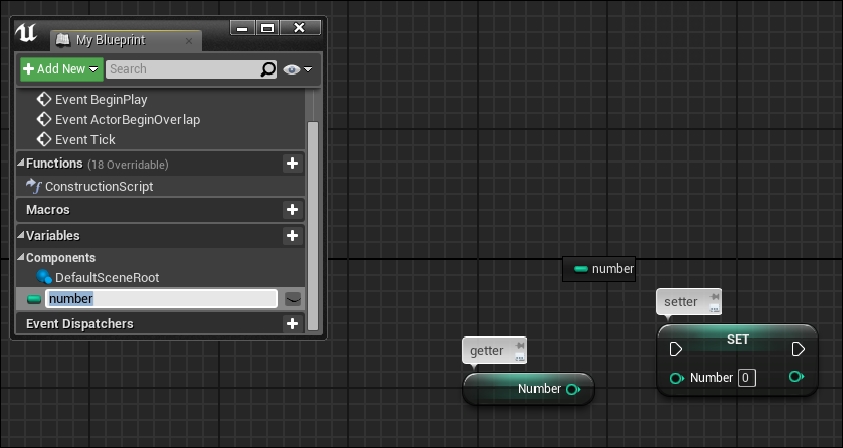This screenshot has width=843, height=448.
Task: Click the Add New button
Action: (x=62, y=69)
